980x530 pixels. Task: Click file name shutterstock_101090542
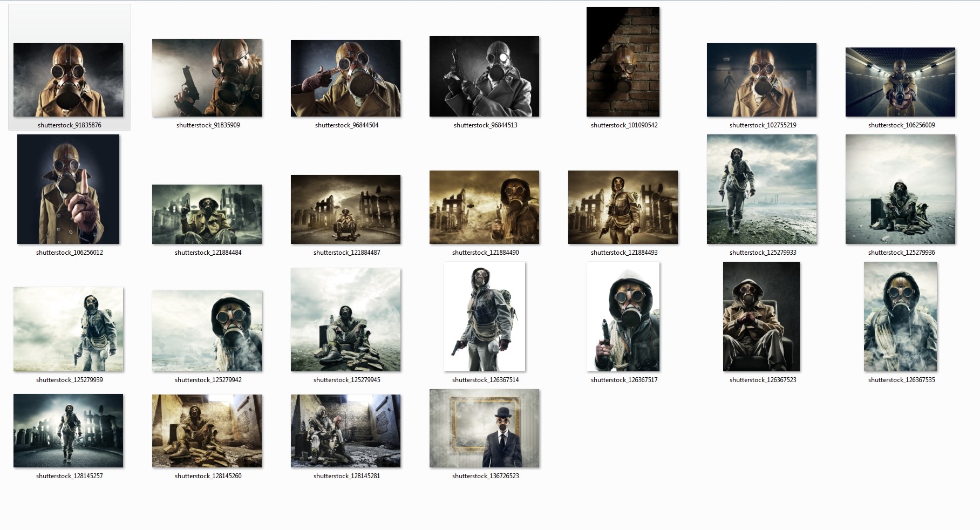(624, 125)
